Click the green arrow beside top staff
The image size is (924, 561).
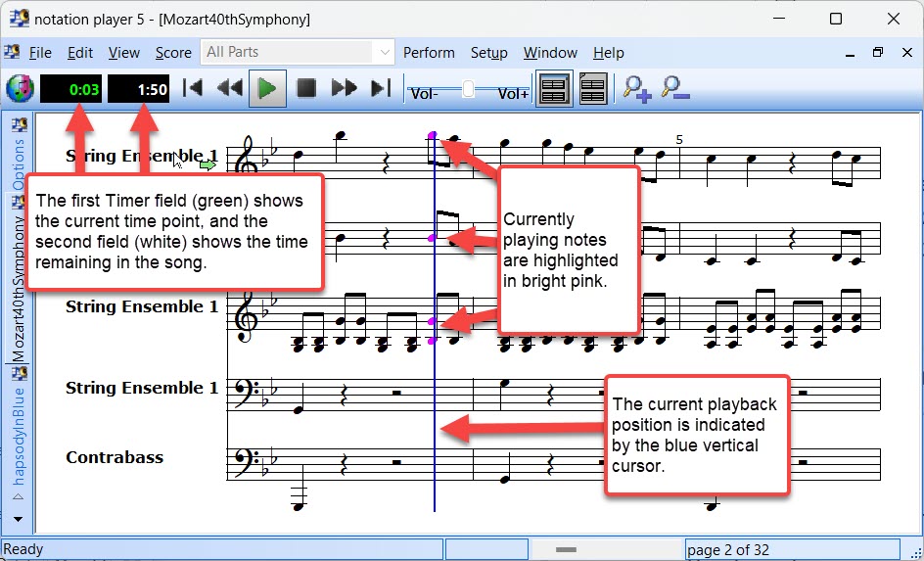coord(208,165)
